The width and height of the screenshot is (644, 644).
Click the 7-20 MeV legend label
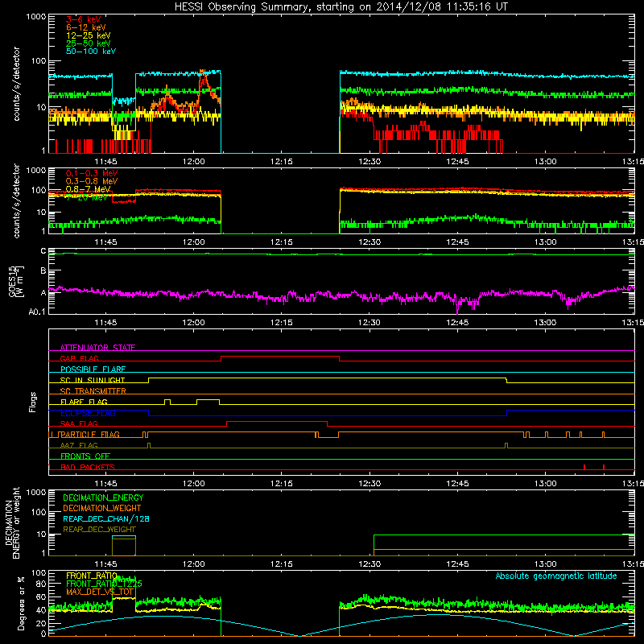point(87,197)
